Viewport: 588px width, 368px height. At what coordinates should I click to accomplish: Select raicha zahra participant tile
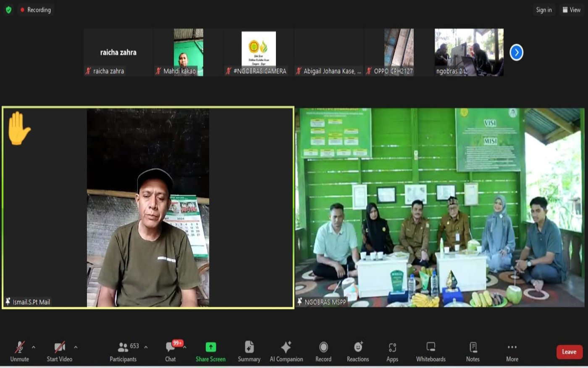[118, 52]
